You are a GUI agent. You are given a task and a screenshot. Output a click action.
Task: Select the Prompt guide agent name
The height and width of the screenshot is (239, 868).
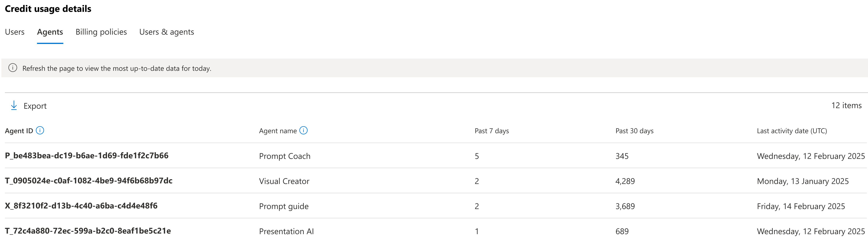284,206
